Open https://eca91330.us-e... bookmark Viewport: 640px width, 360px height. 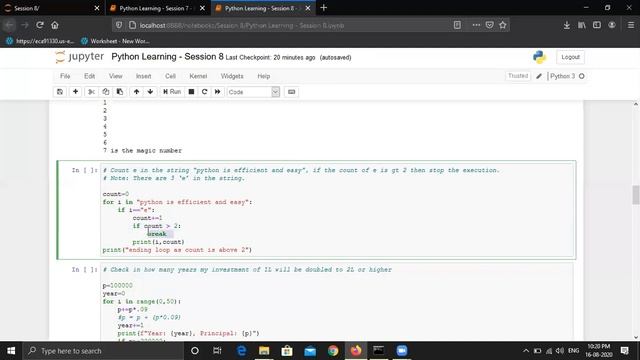coord(40,41)
